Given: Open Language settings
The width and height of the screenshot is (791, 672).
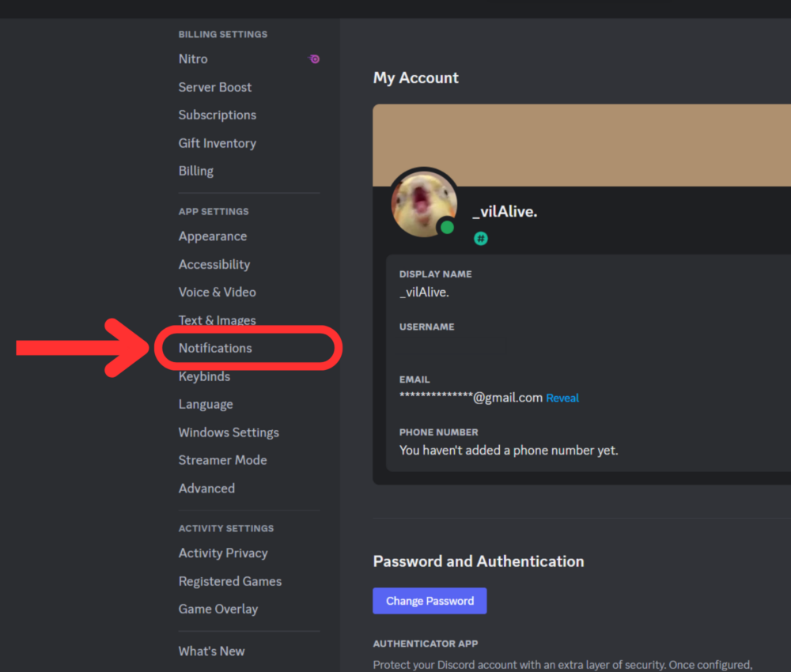Looking at the screenshot, I should click(x=206, y=404).
